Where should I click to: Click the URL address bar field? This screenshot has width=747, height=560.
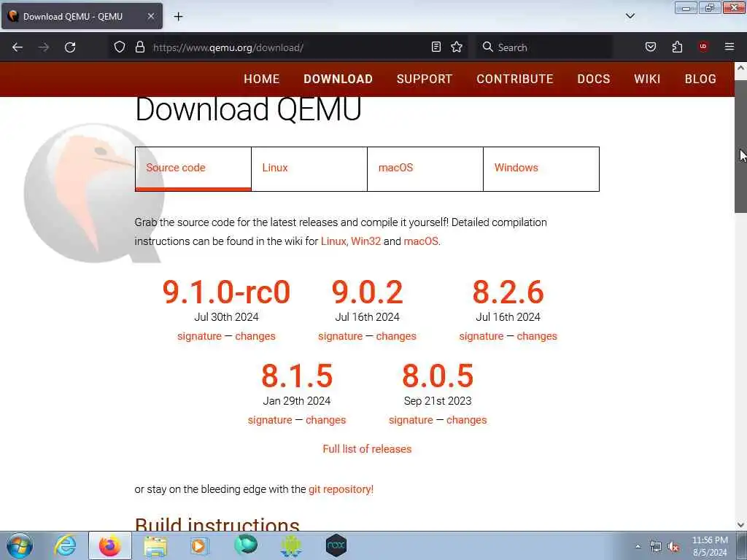point(288,47)
